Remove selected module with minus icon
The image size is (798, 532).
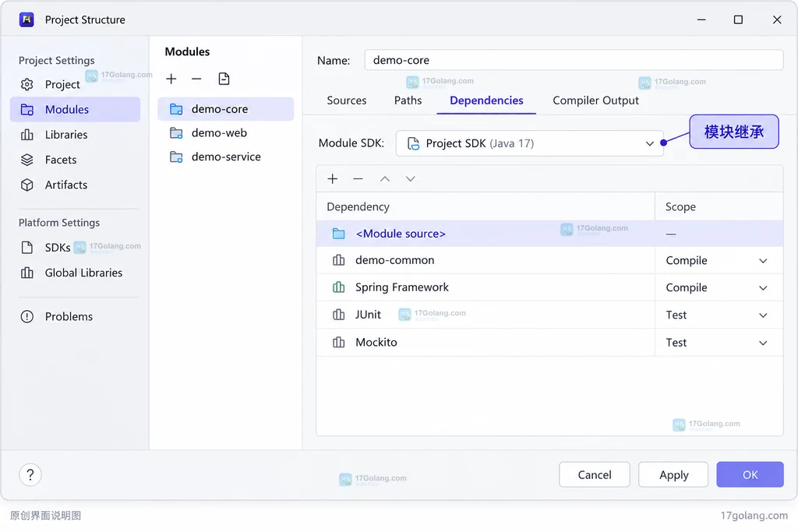coord(196,79)
